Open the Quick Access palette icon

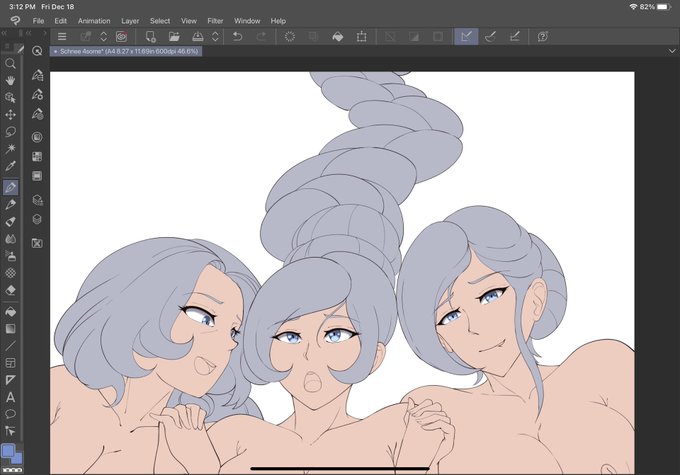pos(37,51)
